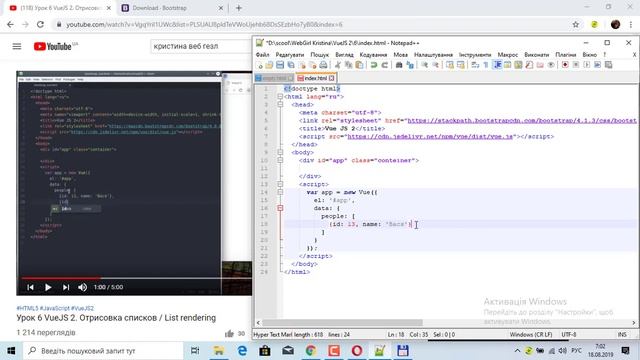Collapse the red data fold on line 16
This screenshot has width=640, height=360.
click(280, 208)
